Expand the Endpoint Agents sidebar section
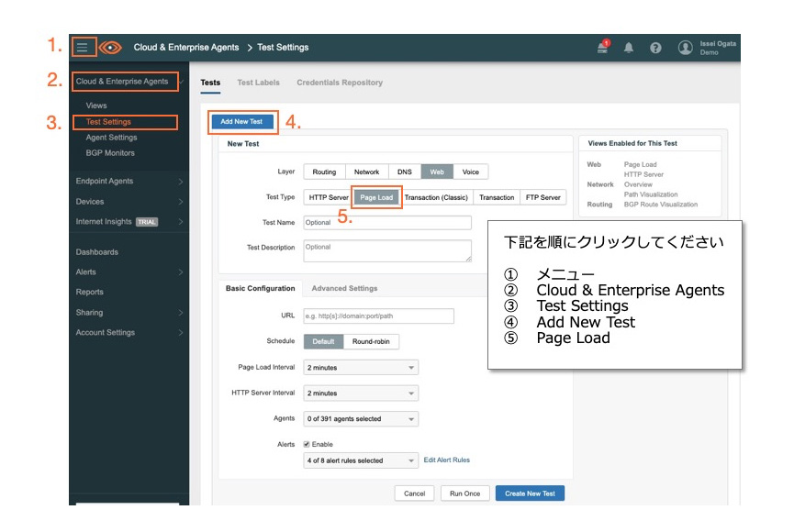The image size is (794, 532). (x=129, y=181)
